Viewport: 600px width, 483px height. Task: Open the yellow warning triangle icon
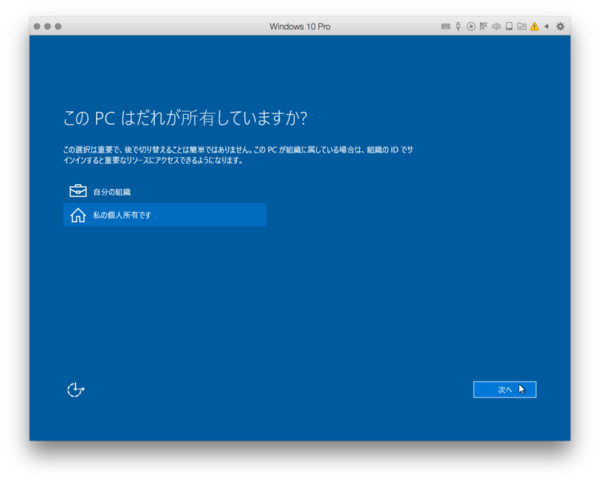(535, 26)
